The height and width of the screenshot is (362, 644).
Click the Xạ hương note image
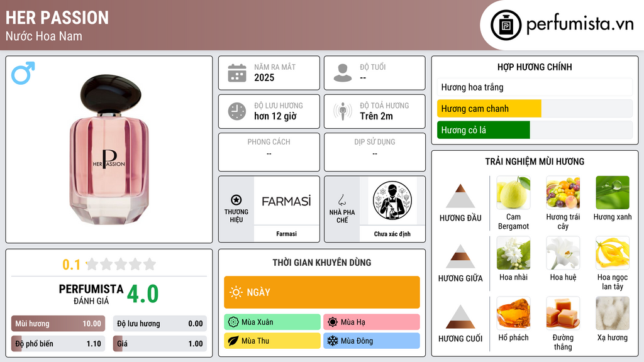(613, 313)
